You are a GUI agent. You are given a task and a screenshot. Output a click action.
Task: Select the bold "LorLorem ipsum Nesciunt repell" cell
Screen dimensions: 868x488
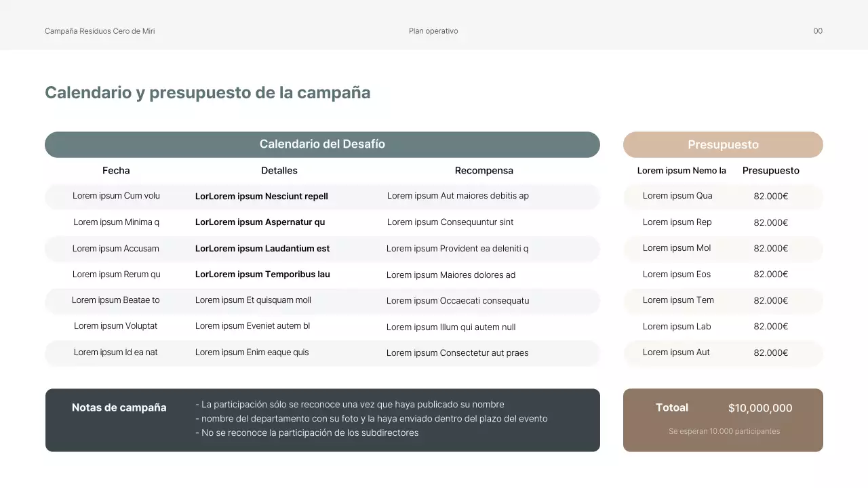coord(262,197)
